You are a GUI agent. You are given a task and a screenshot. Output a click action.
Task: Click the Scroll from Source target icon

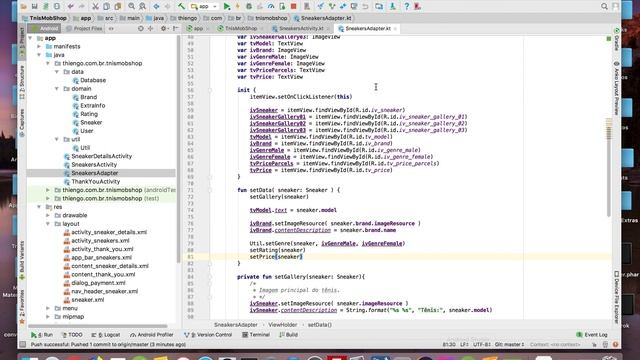[141, 29]
